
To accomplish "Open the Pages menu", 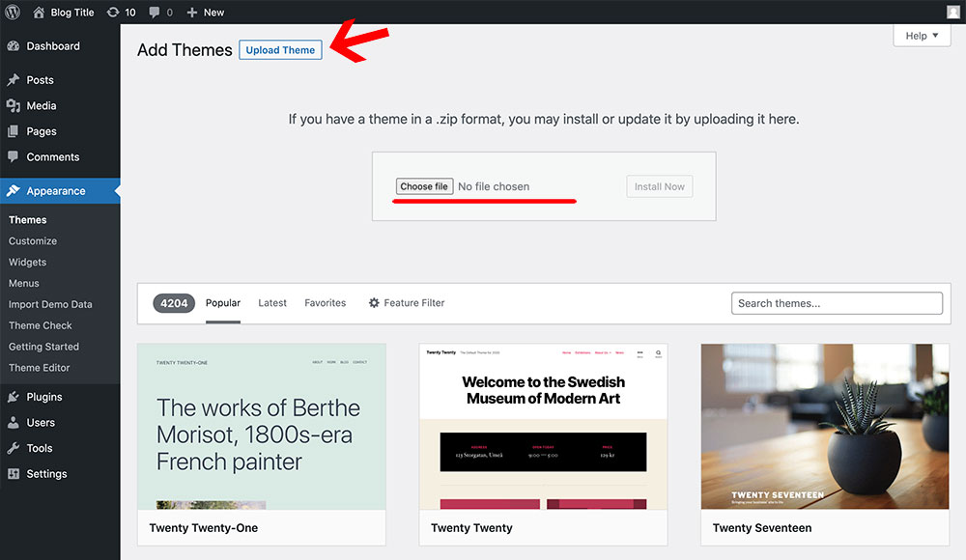I will click(60, 131).
